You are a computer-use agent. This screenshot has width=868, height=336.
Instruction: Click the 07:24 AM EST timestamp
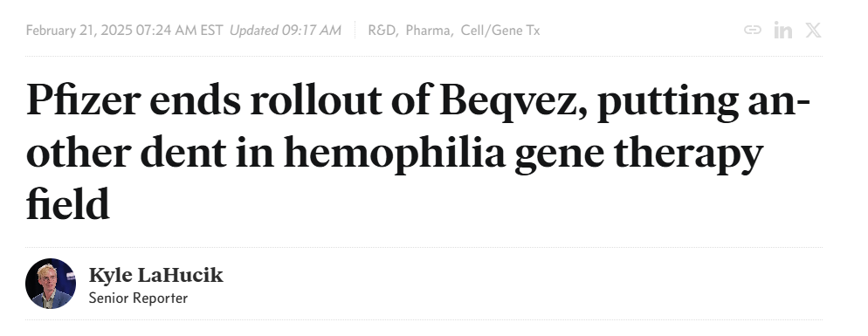click(x=179, y=31)
